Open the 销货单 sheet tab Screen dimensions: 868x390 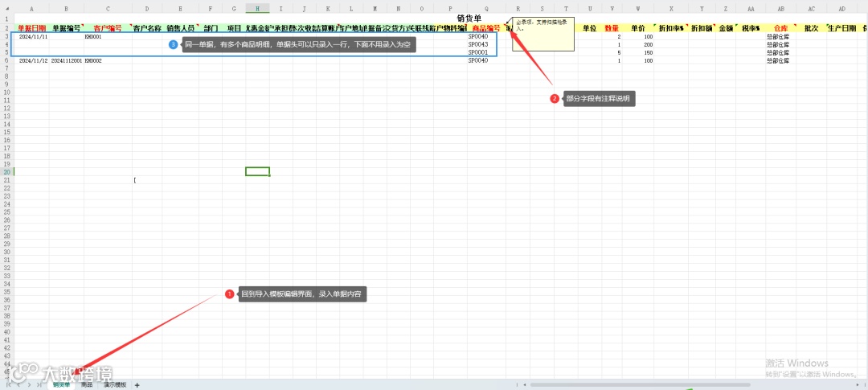coord(61,384)
